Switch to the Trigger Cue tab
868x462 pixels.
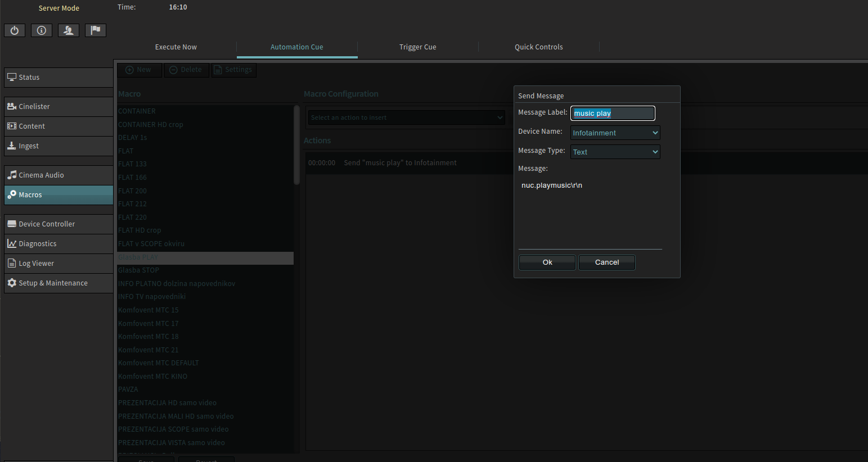pos(417,47)
